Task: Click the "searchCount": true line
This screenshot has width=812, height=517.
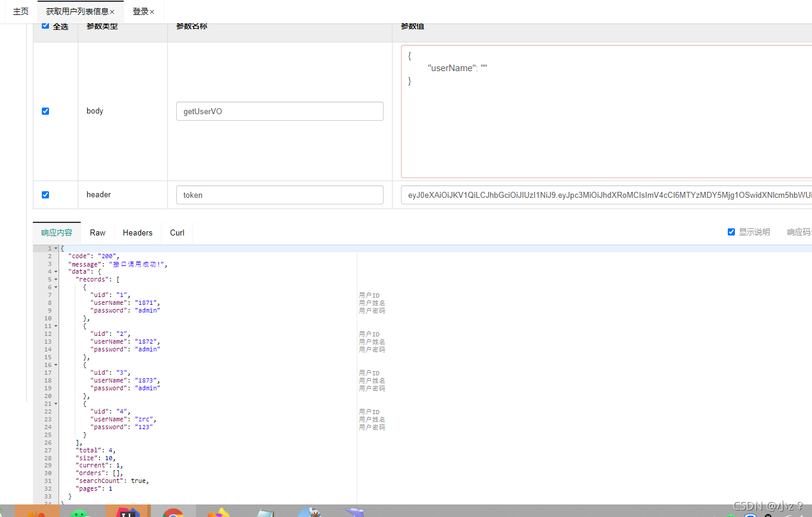Action: 112,481
